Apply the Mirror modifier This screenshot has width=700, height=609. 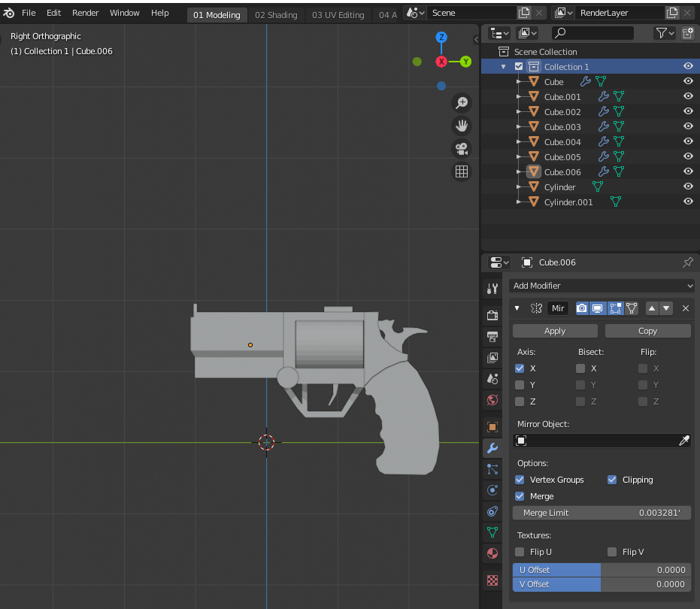tap(555, 331)
